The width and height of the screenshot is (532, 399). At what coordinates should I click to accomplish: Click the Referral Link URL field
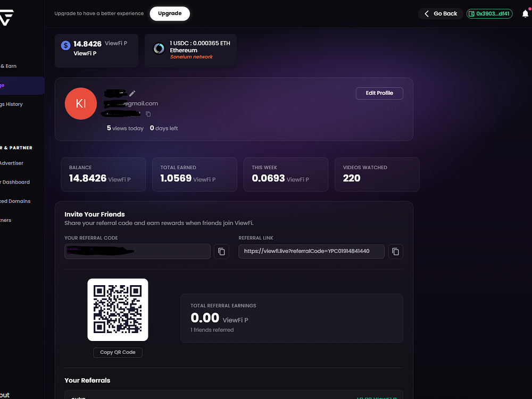tap(311, 252)
